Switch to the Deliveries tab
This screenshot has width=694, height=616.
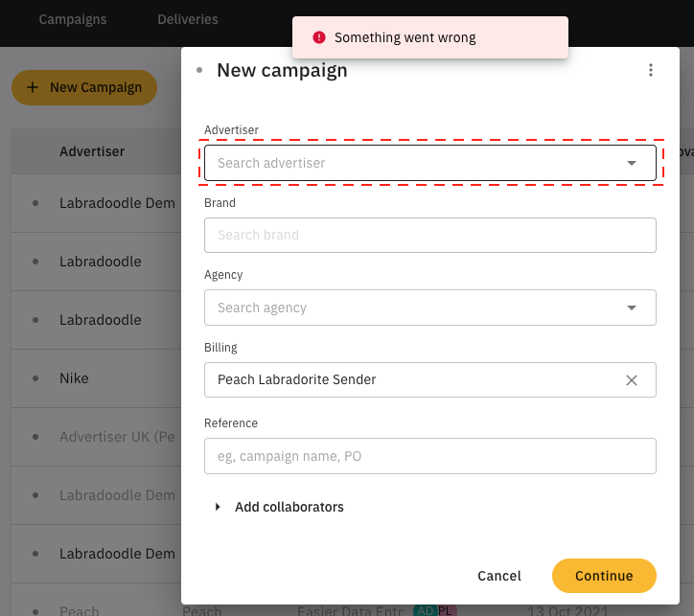point(188,19)
